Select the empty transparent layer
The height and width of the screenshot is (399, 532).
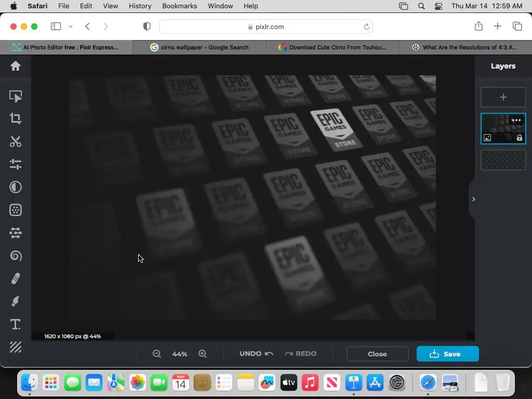point(503,160)
